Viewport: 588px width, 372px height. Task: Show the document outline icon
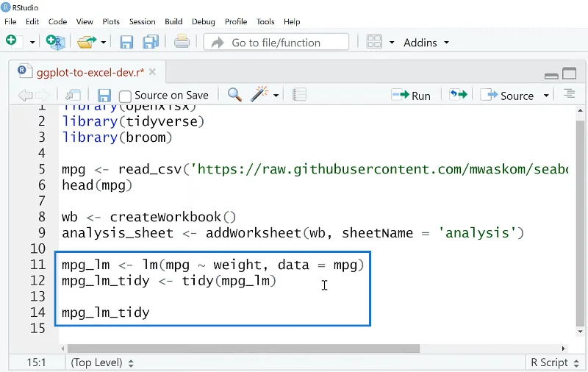[x=569, y=94]
